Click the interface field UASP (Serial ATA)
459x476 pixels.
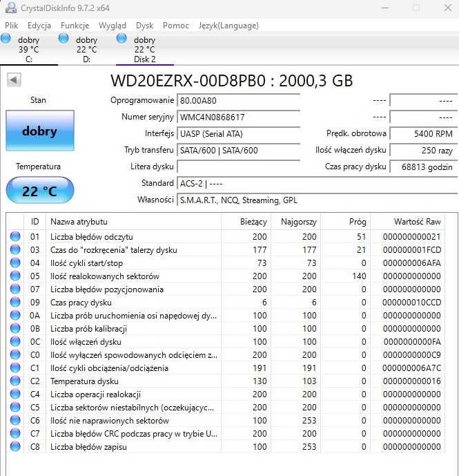238,133
